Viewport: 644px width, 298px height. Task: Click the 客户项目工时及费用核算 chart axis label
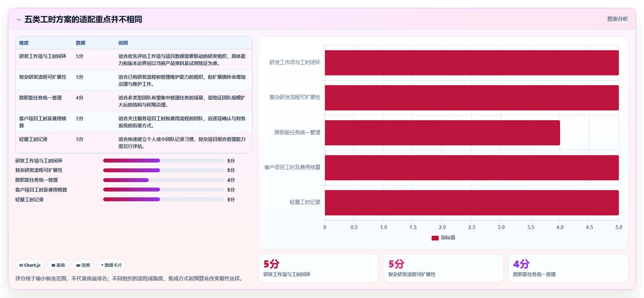[292, 167]
